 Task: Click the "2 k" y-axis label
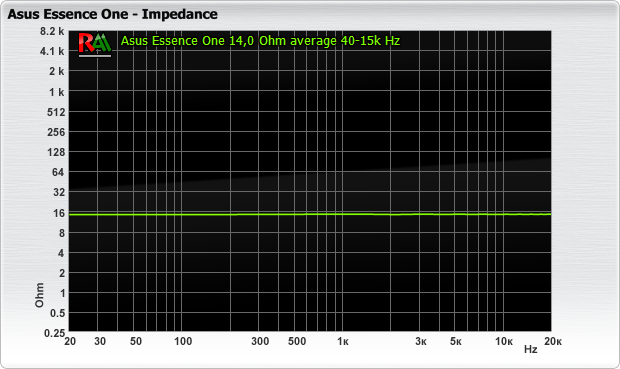tap(57, 71)
